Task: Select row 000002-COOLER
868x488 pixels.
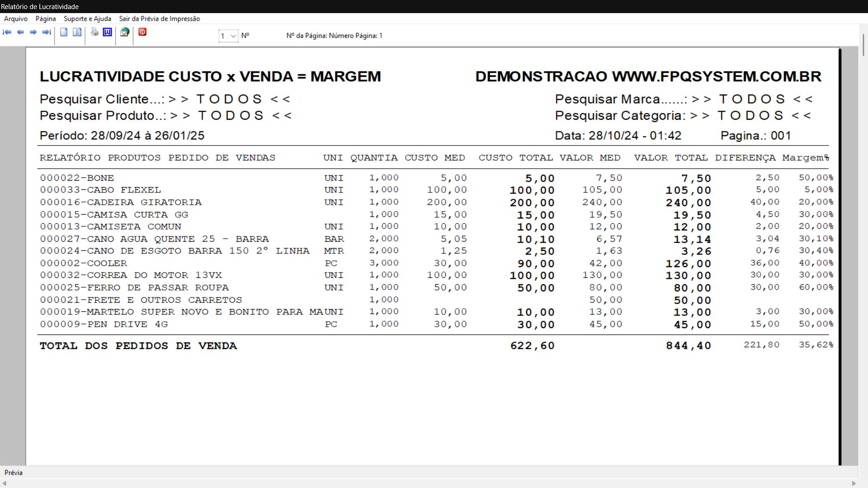Action: (436, 263)
